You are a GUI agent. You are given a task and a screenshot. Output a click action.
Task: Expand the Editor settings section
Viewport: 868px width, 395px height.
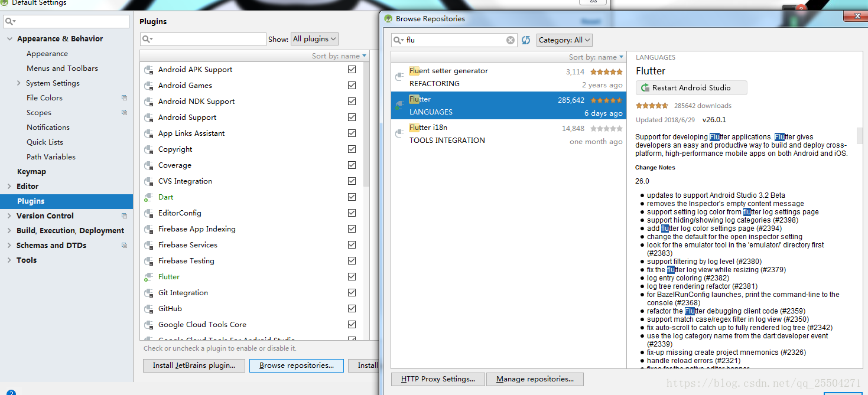point(9,187)
